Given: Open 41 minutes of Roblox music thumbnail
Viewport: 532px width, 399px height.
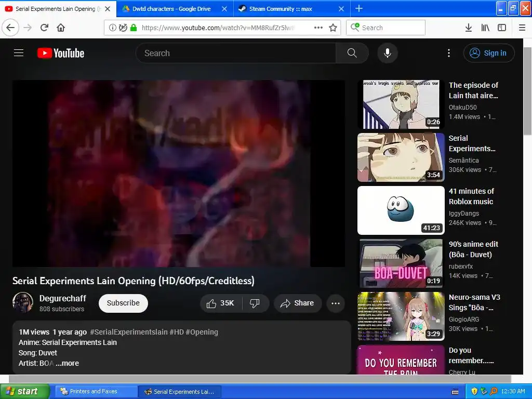Looking at the screenshot, I should [x=401, y=210].
